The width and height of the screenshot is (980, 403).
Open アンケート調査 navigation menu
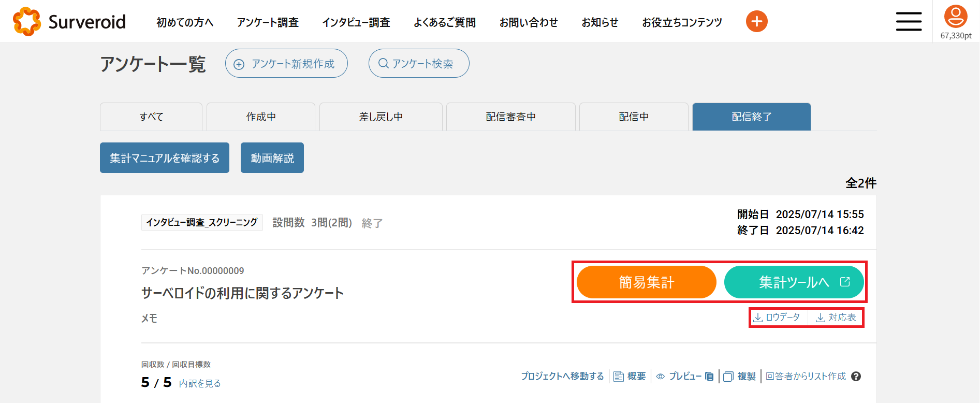268,22
